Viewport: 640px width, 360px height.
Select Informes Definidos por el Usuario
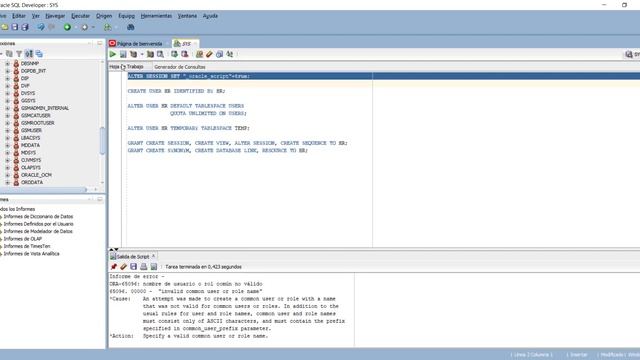39,224
